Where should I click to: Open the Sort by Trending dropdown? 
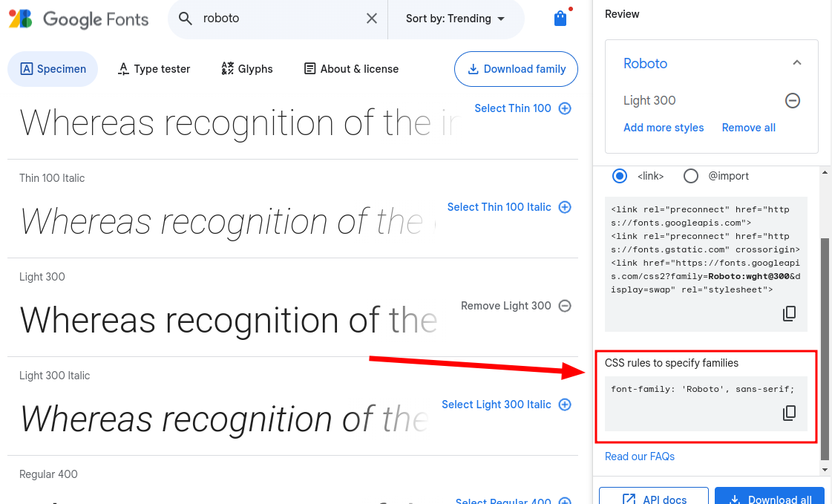455,19
